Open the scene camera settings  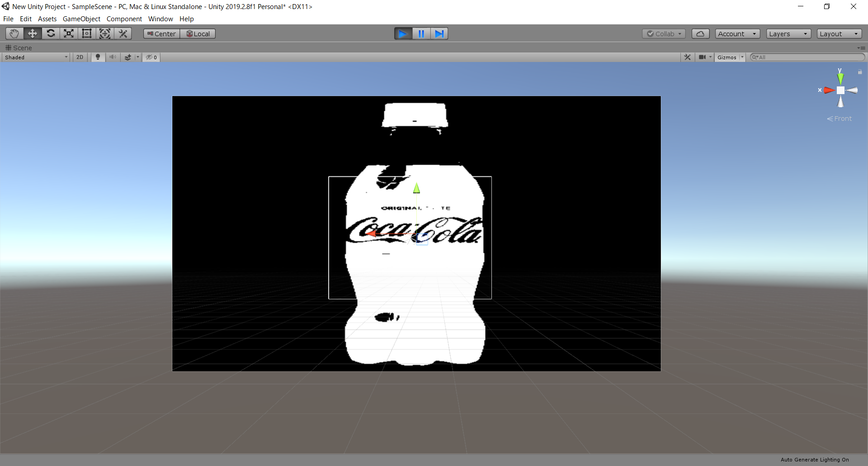click(702, 57)
